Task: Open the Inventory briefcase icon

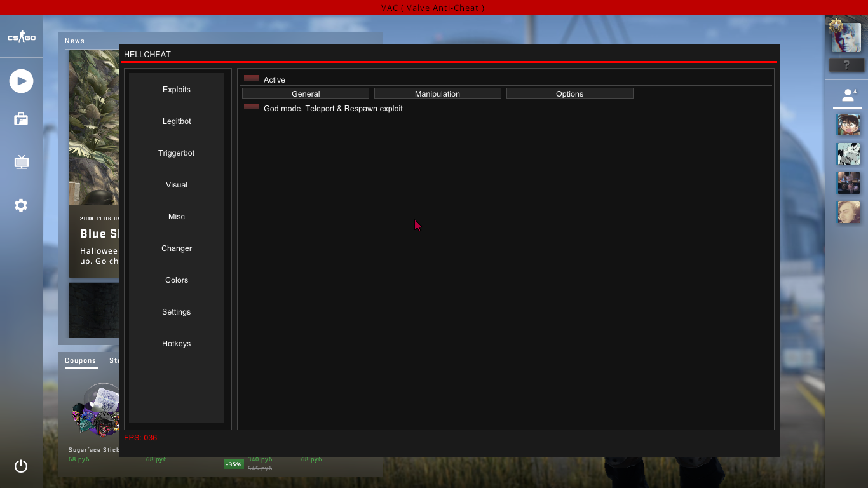Action: point(21,119)
